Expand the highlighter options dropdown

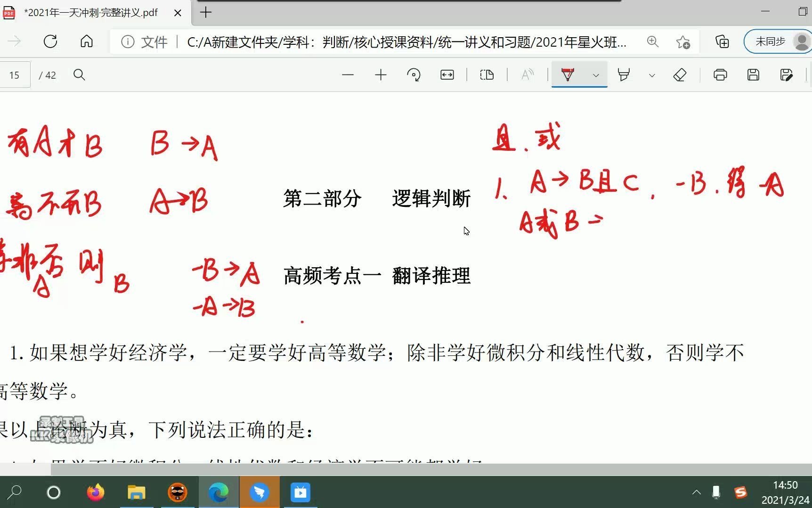(652, 75)
